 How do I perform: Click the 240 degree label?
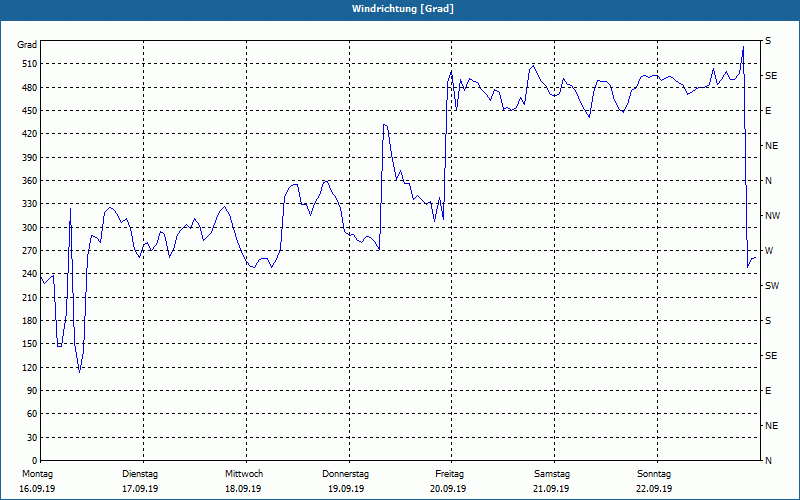(x=29, y=274)
